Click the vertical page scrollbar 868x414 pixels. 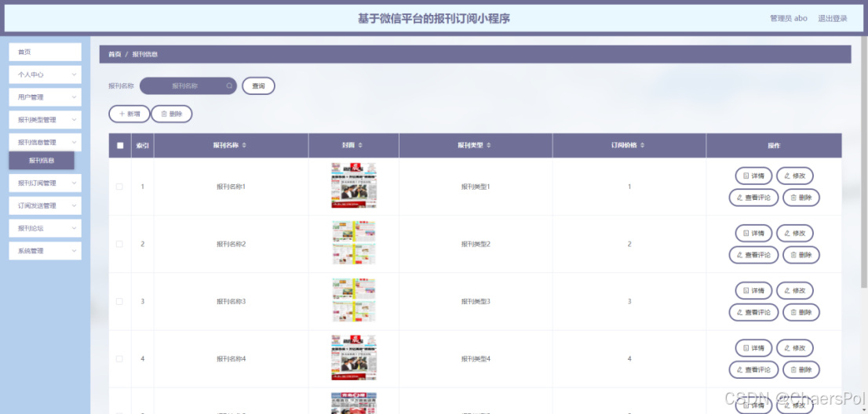tap(864, 162)
